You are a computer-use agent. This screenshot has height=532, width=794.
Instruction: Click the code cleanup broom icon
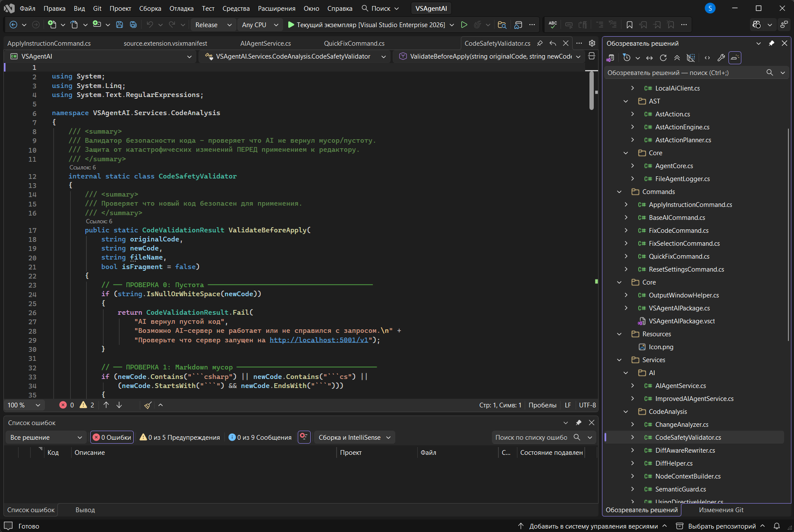point(148,405)
